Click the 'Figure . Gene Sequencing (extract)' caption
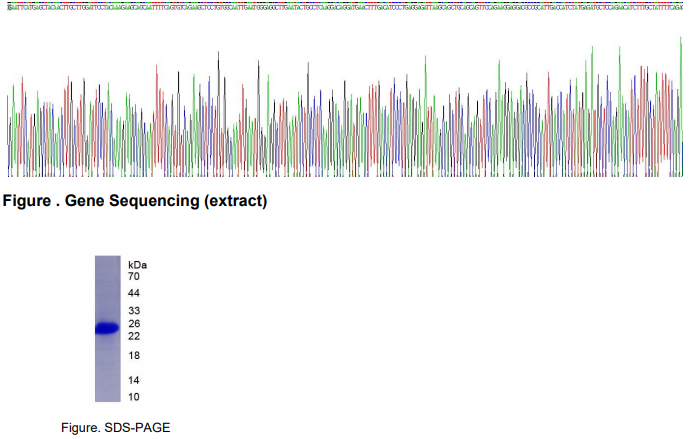Viewport: 692px width, 439px height. [135, 201]
